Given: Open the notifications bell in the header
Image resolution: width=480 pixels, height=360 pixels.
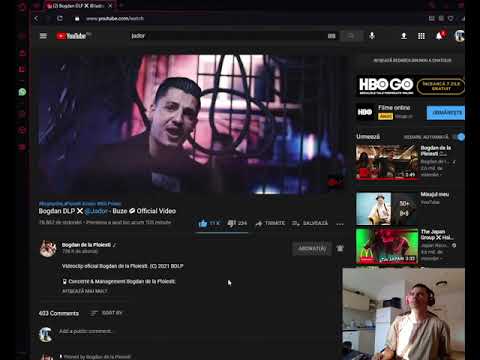Looking at the screenshot, I should [440, 35].
